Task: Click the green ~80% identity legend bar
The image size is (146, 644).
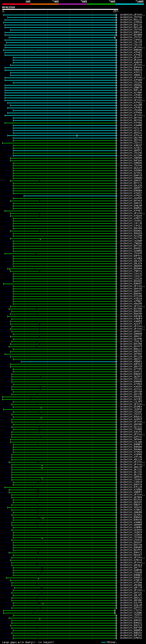Action: 101,4
